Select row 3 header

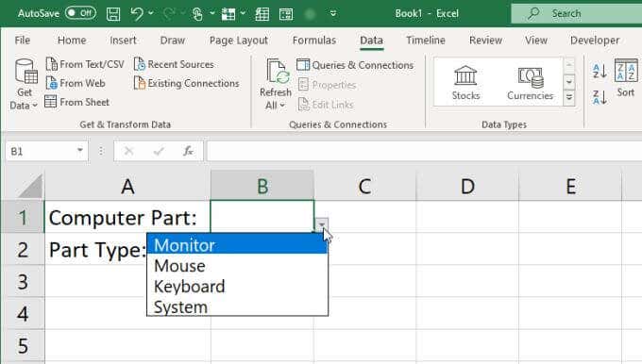click(23, 282)
